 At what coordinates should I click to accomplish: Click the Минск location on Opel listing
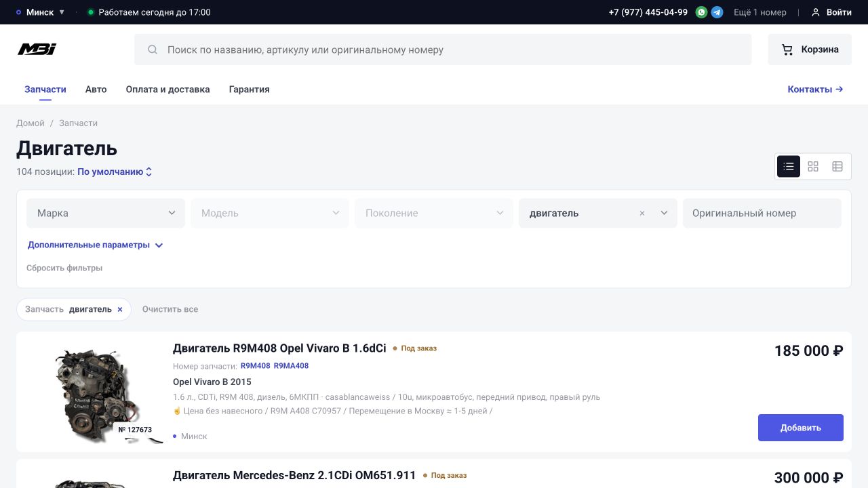194,436
